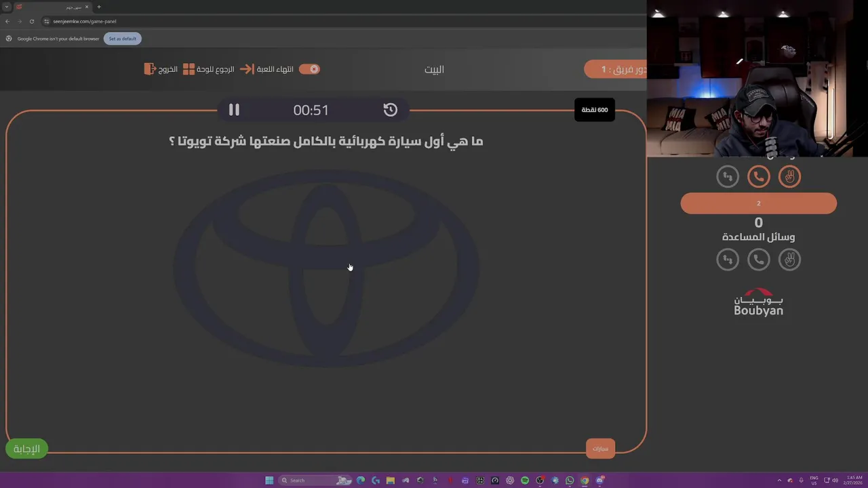This screenshot has width=868, height=488.
Task: Use the orange hand lifeline above the team bar
Action: click(789, 177)
